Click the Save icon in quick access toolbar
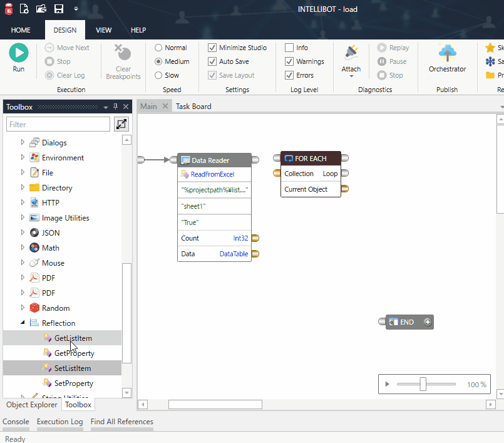This screenshot has width=504, height=443. [x=58, y=9]
